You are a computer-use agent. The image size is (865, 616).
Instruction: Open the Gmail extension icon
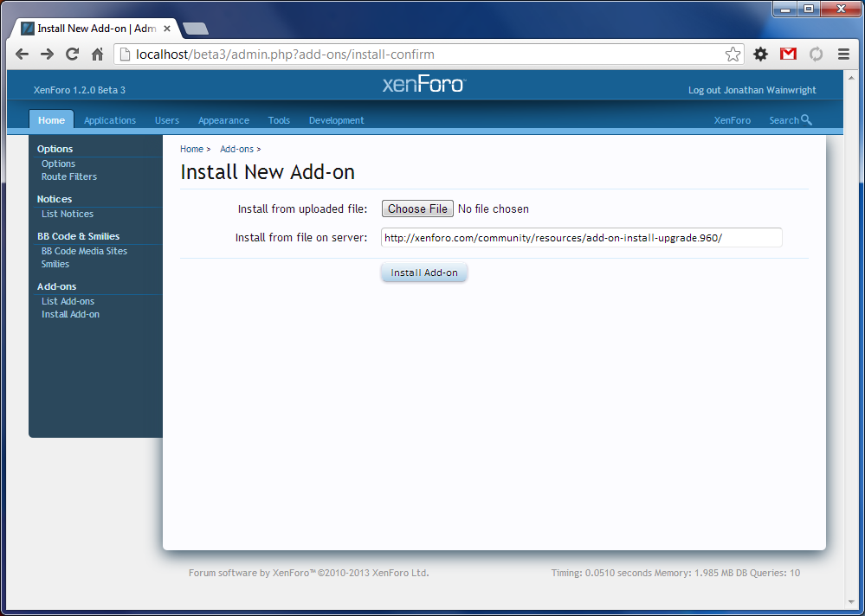788,54
